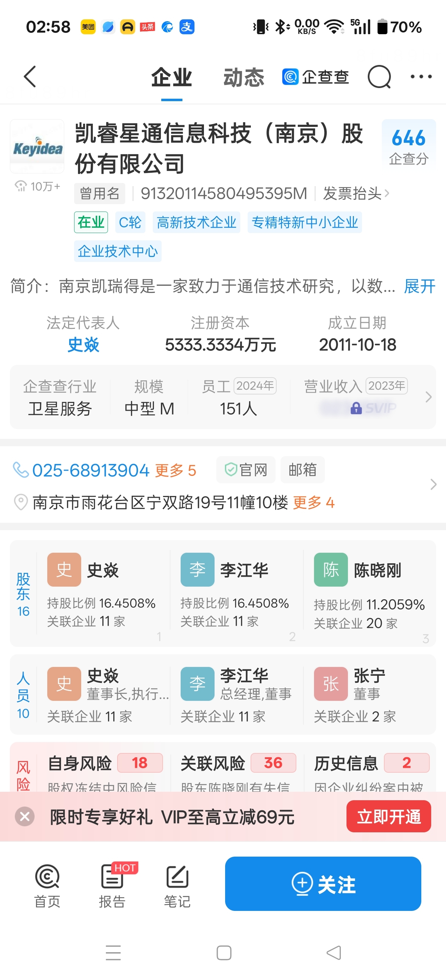
Task: Open 发票抬头 invoice header link
Action: (x=356, y=193)
